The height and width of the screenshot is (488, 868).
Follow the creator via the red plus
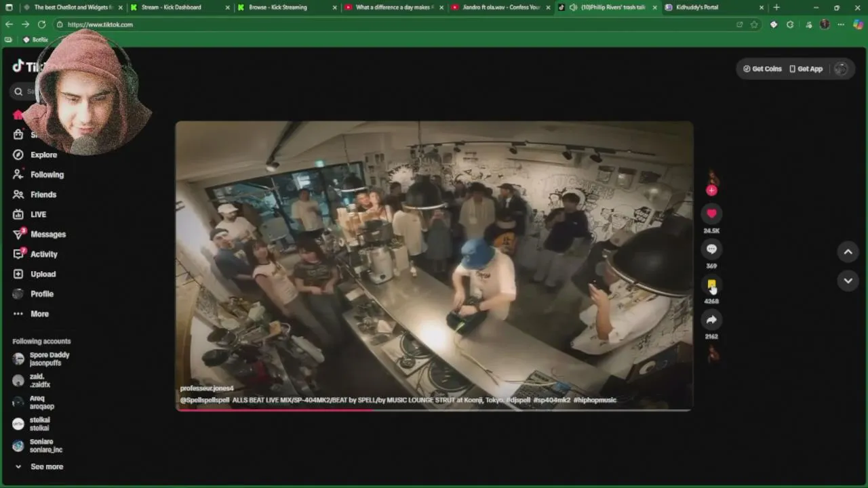click(x=711, y=190)
